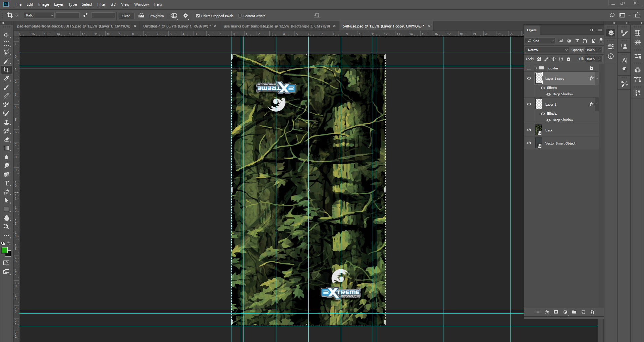Select the Pen tool
Image resolution: width=644 pixels, height=342 pixels.
point(6,192)
